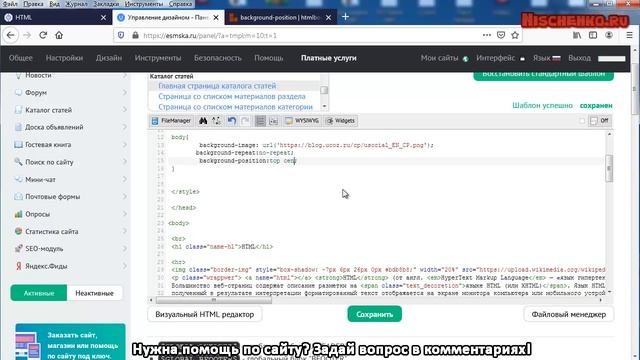Toggle the line numbers icon
The height and width of the screenshot is (360, 640).
tap(260, 121)
